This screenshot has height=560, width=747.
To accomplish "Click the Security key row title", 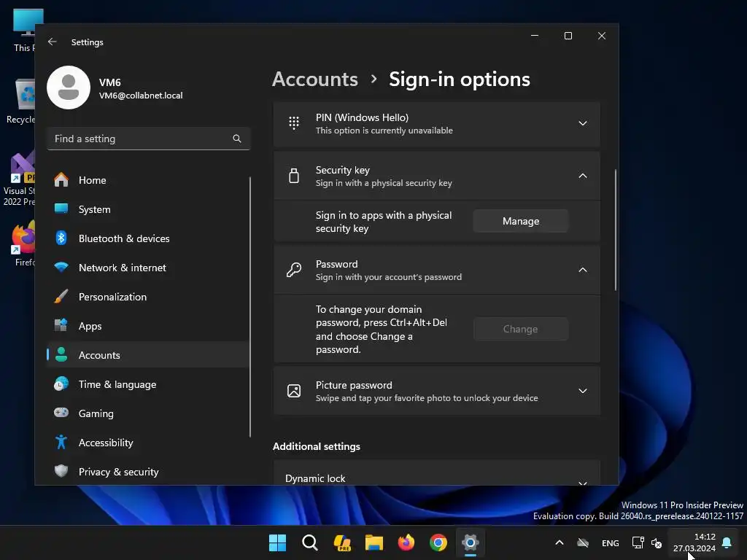I will (343, 170).
